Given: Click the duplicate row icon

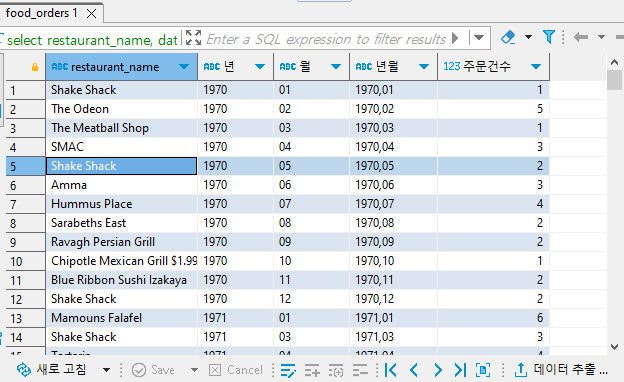Looking at the screenshot, I should [x=336, y=370].
